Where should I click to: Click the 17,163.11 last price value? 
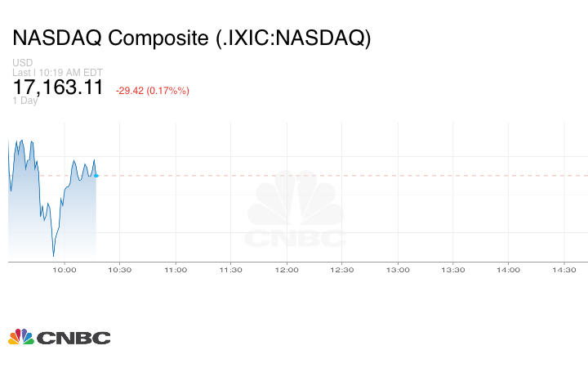tap(58, 88)
